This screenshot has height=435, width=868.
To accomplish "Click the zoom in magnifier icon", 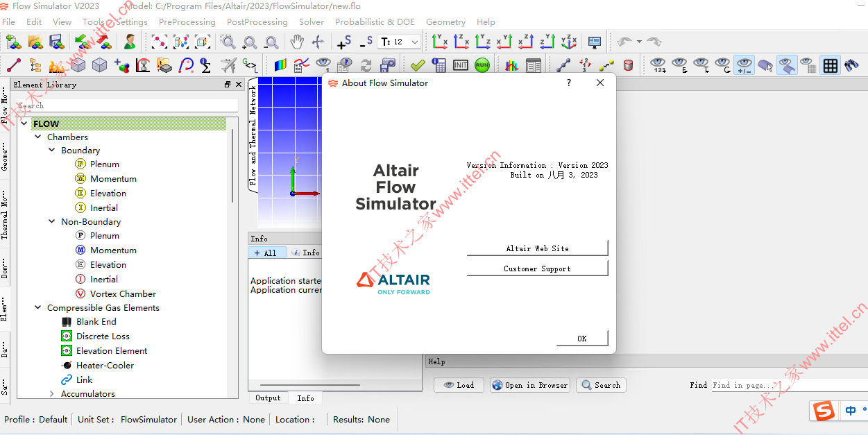I will click(250, 42).
